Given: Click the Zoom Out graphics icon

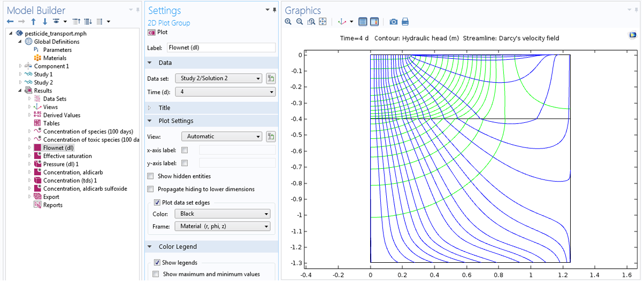Looking at the screenshot, I should point(300,22).
